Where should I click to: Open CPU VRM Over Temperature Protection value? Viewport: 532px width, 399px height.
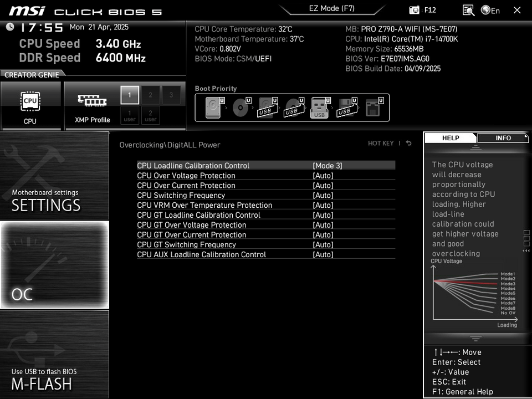pos(323,205)
